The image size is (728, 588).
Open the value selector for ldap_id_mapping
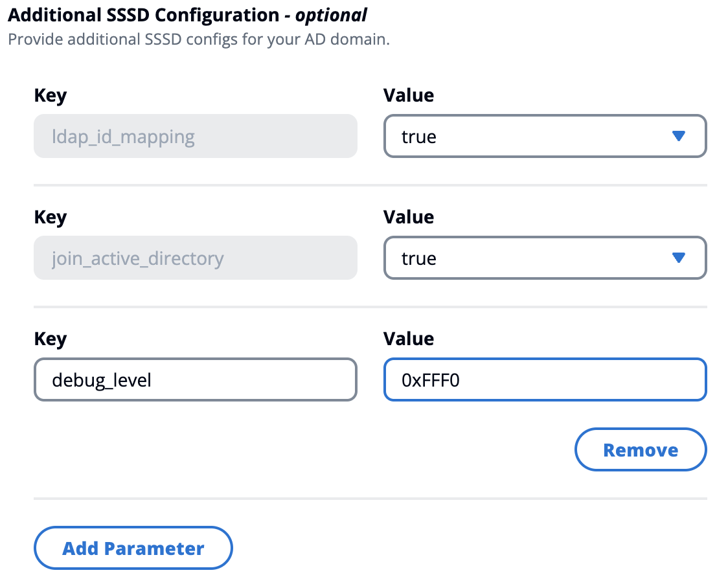pyautogui.click(x=545, y=136)
